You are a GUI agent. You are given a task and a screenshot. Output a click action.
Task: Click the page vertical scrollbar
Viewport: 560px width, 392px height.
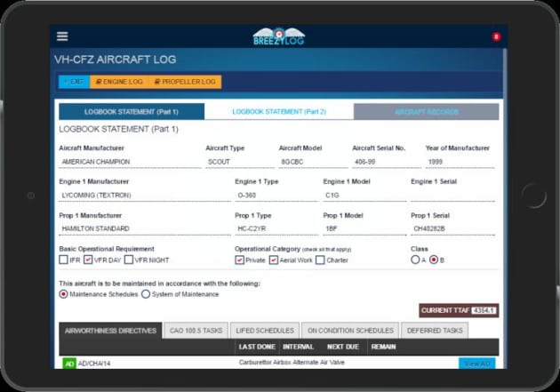505,209
